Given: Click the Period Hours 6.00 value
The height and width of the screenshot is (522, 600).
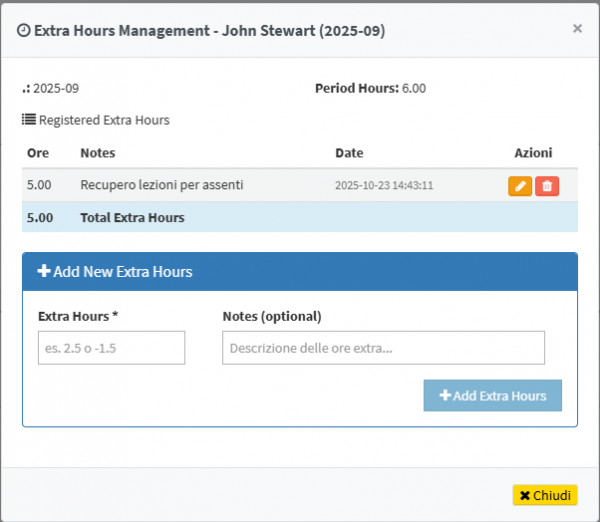Looking at the screenshot, I should click(x=414, y=88).
